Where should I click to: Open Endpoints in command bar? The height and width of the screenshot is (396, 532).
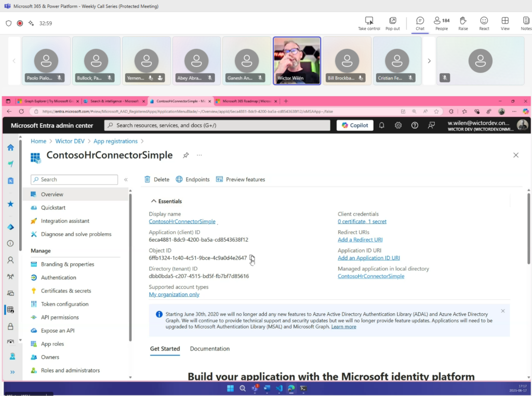click(x=193, y=179)
